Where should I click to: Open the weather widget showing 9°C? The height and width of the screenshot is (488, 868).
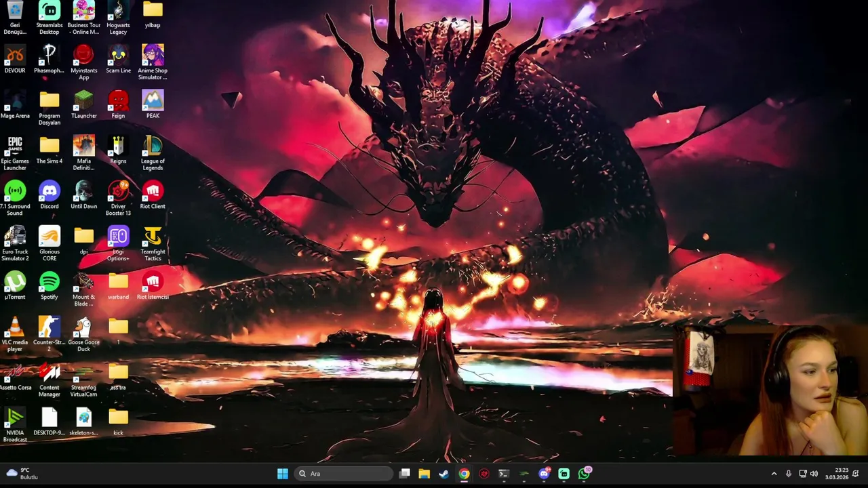click(22, 473)
